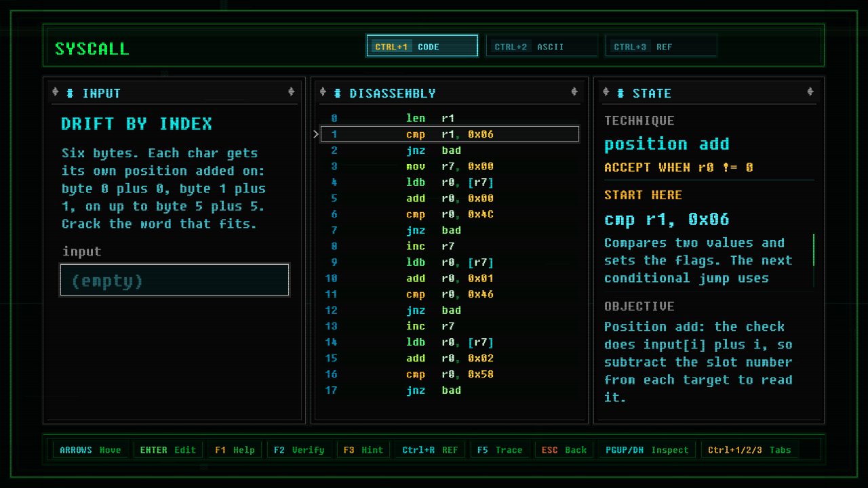Click the TECHNIQUE heading

pyautogui.click(x=639, y=121)
